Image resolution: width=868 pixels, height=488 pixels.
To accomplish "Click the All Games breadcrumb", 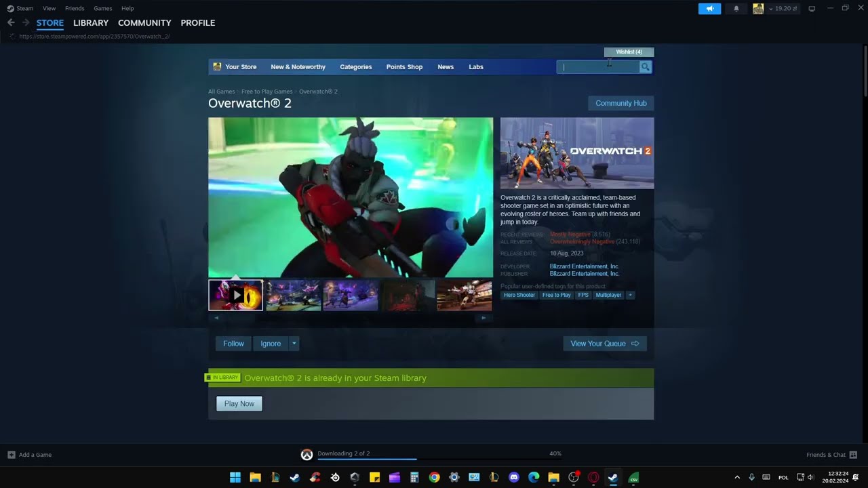I will click(x=222, y=91).
